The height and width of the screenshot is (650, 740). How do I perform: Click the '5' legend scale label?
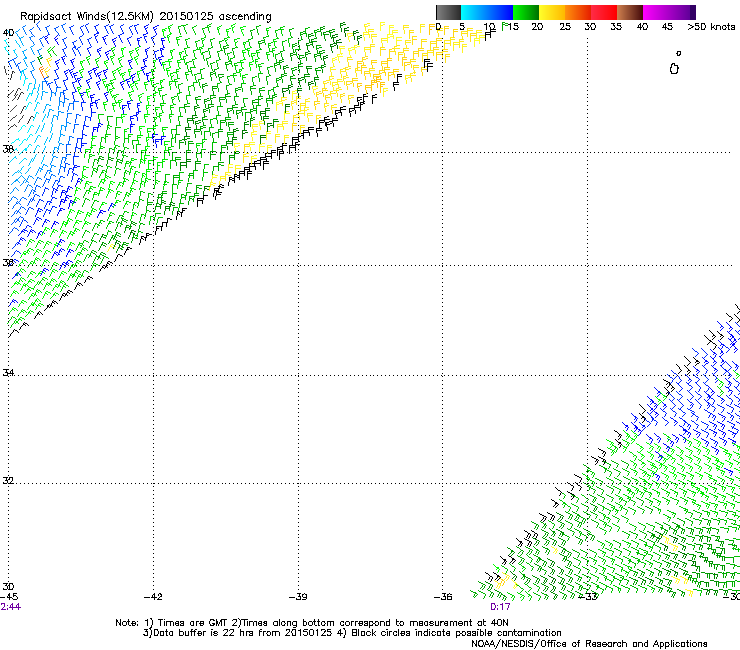point(462,27)
